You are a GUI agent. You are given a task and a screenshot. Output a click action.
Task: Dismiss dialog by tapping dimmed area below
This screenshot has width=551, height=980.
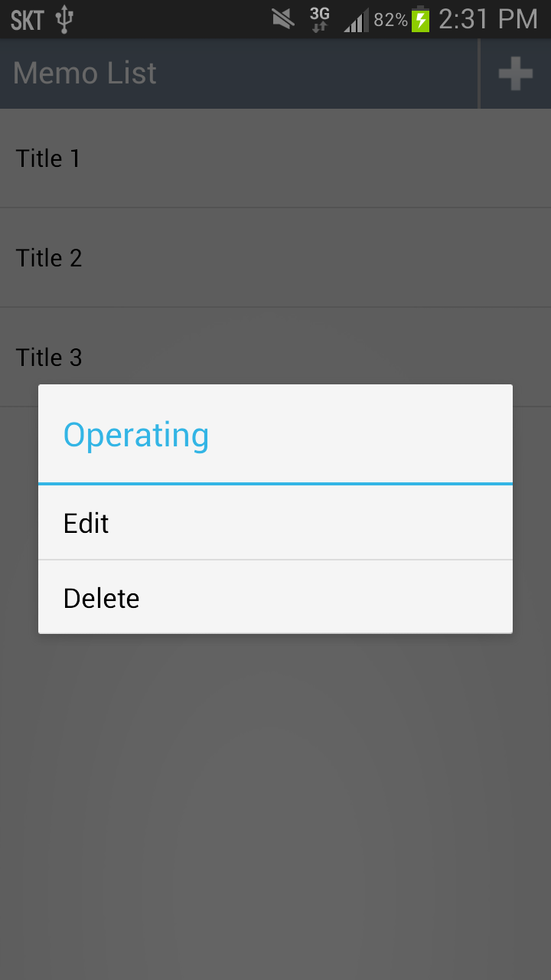(x=275, y=804)
